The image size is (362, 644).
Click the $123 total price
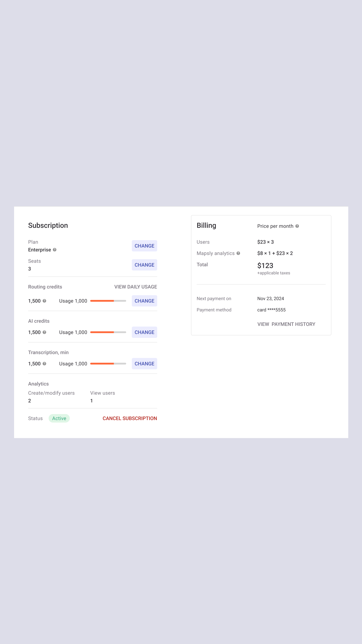tap(265, 265)
